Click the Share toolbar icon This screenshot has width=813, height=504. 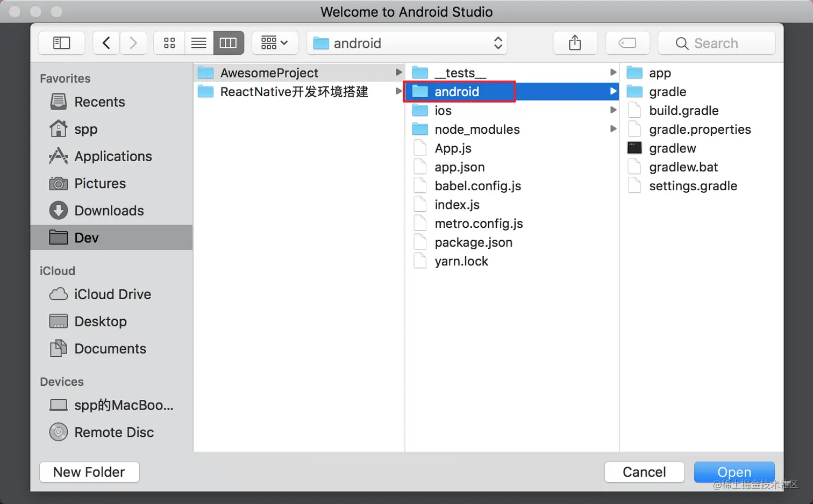click(575, 43)
